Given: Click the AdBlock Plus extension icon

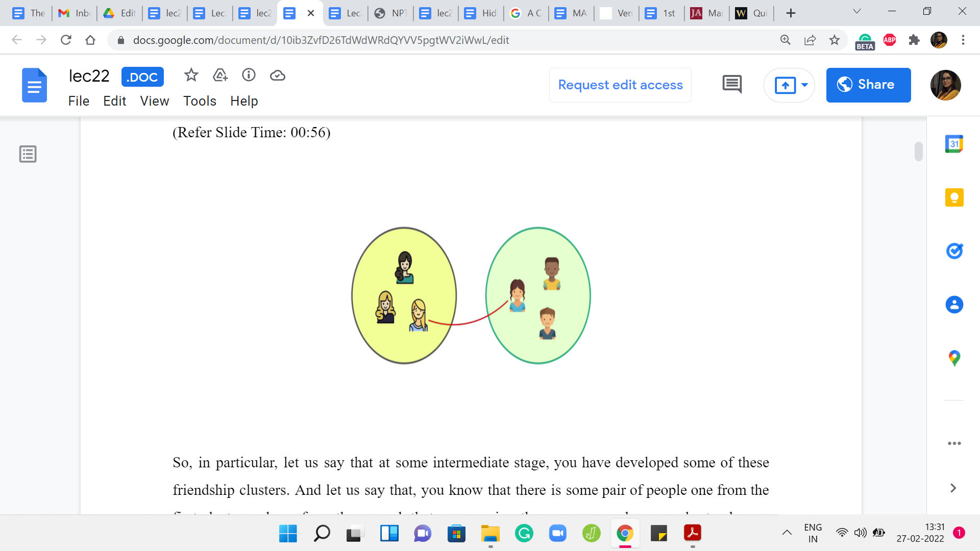Looking at the screenshot, I should coord(890,40).
